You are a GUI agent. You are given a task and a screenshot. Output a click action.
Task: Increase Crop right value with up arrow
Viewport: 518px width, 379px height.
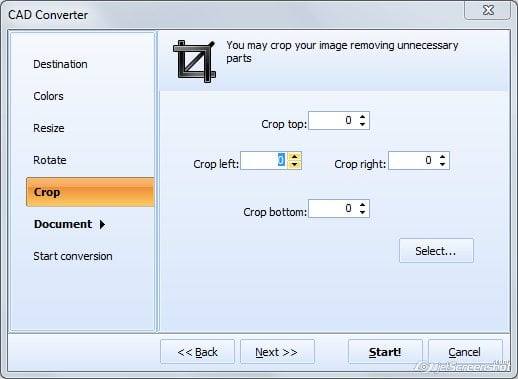pos(442,157)
